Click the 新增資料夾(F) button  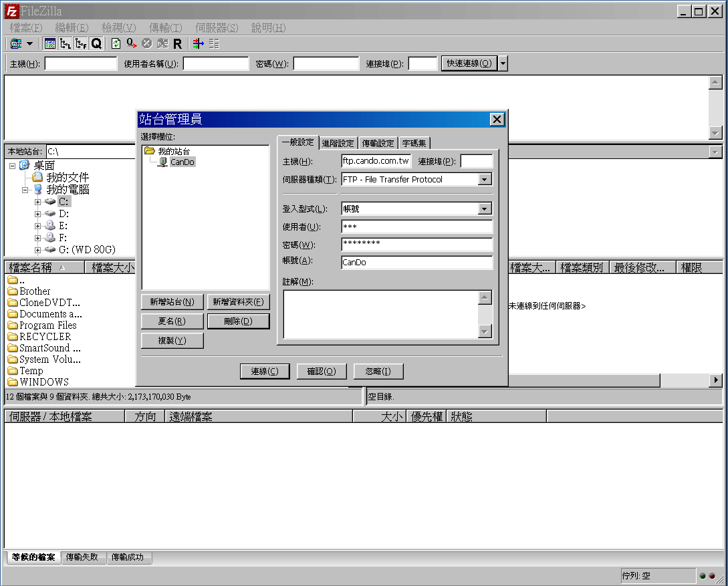pos(238,302)
